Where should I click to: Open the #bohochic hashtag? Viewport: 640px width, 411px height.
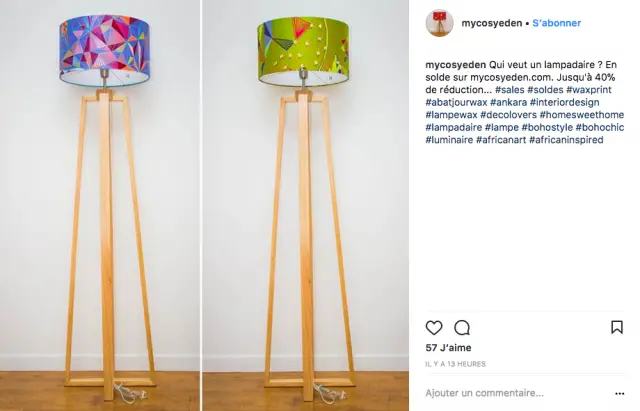[600, 127]
